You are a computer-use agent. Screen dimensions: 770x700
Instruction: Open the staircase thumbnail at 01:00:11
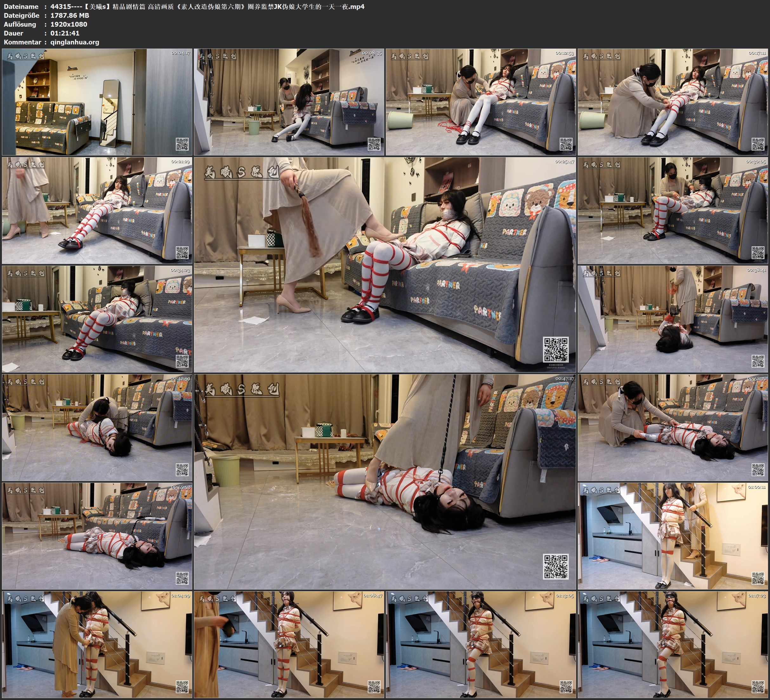pyautogui.click(x=673, y=536)
